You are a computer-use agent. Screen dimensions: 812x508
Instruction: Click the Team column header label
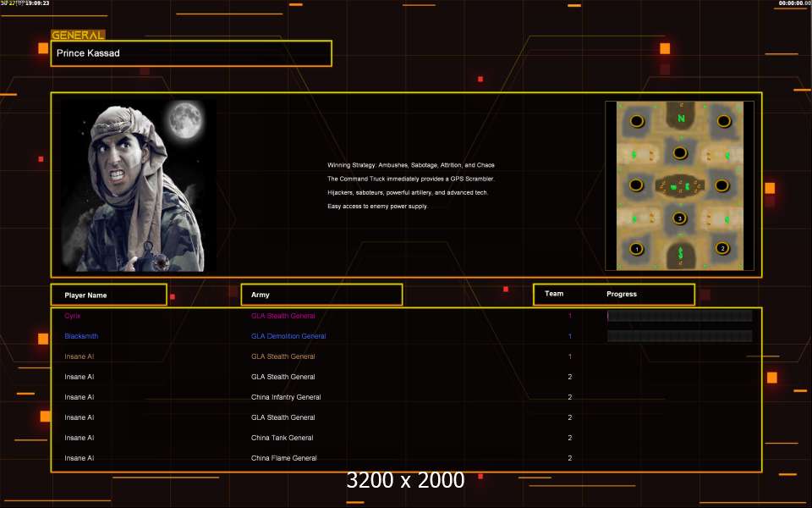554,294
